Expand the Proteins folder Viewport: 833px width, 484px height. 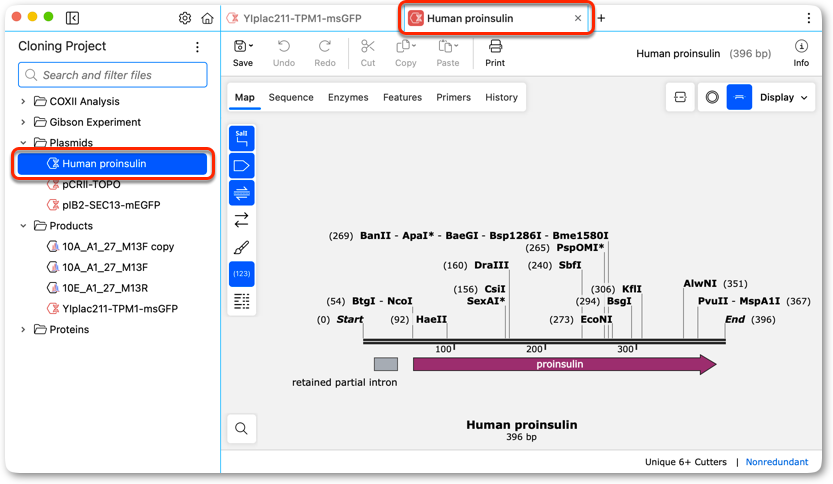point(23,329)
